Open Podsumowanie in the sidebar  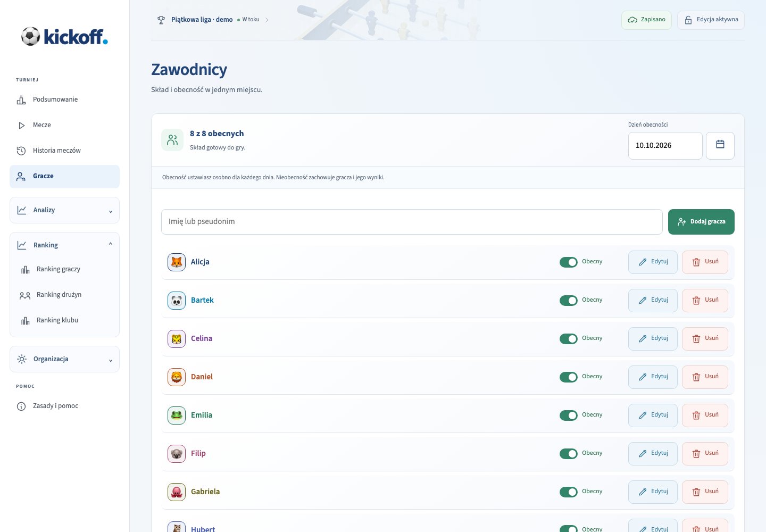click(64, 100)
